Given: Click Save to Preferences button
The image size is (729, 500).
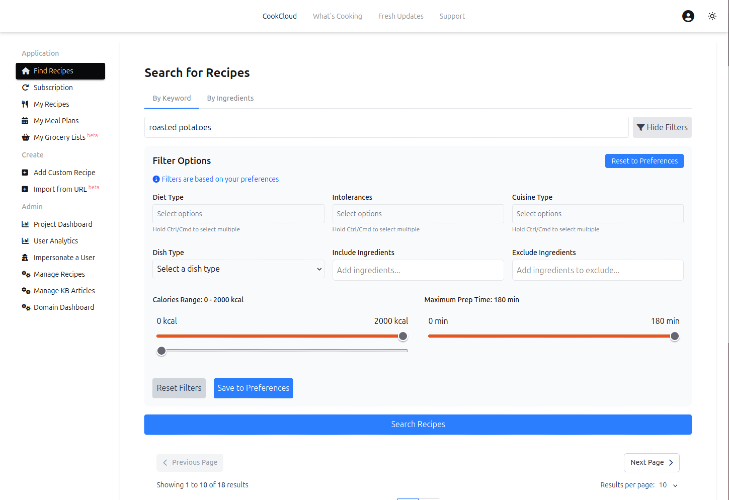Looking at the screenshot, I should click(253, 388).
